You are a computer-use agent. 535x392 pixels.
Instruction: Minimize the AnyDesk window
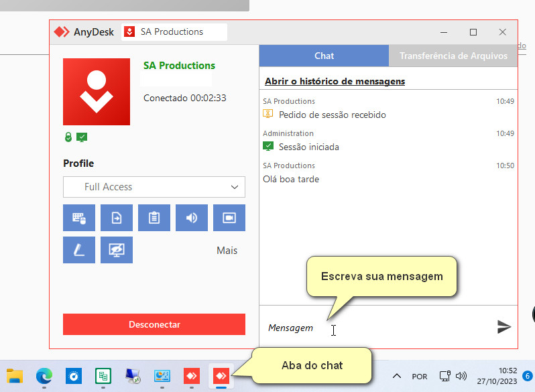(444, 32)
